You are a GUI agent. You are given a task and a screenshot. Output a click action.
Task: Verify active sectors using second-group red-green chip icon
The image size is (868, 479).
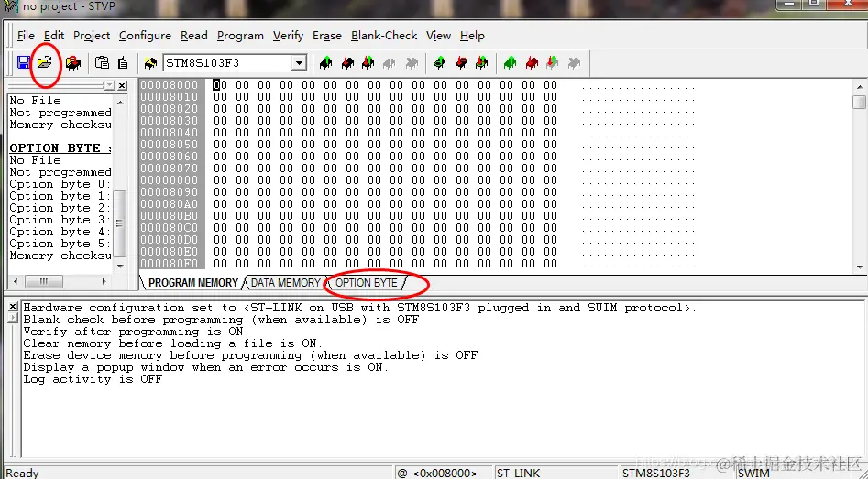pyautogui.click(x=482, y=63)
